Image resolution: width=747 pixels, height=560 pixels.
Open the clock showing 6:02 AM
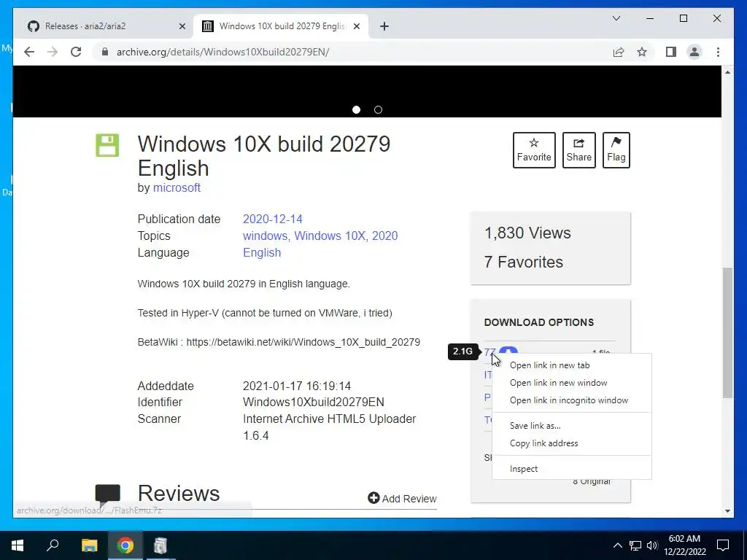click(x=684, y=545)
